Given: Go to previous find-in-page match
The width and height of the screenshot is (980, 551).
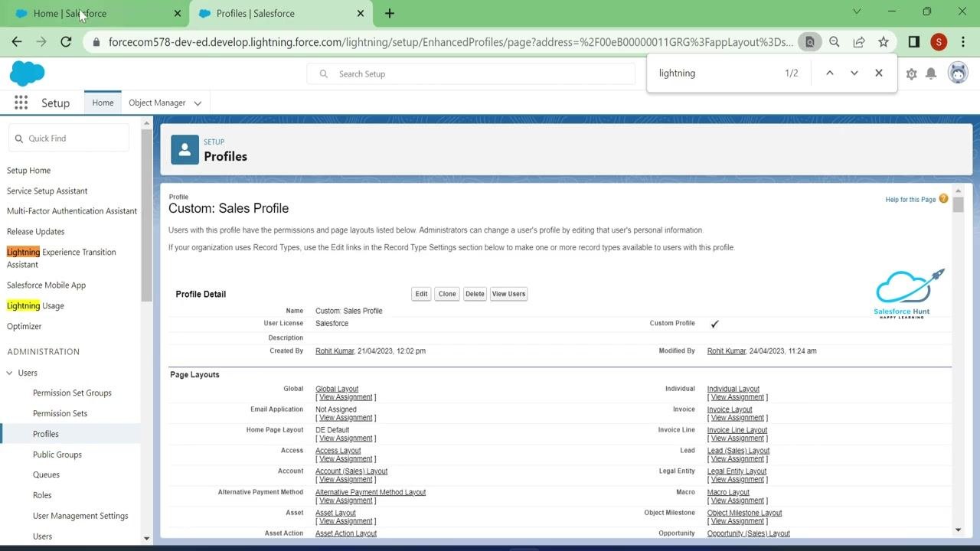Looking at the screenshot, I should click(x=829, y=73).
